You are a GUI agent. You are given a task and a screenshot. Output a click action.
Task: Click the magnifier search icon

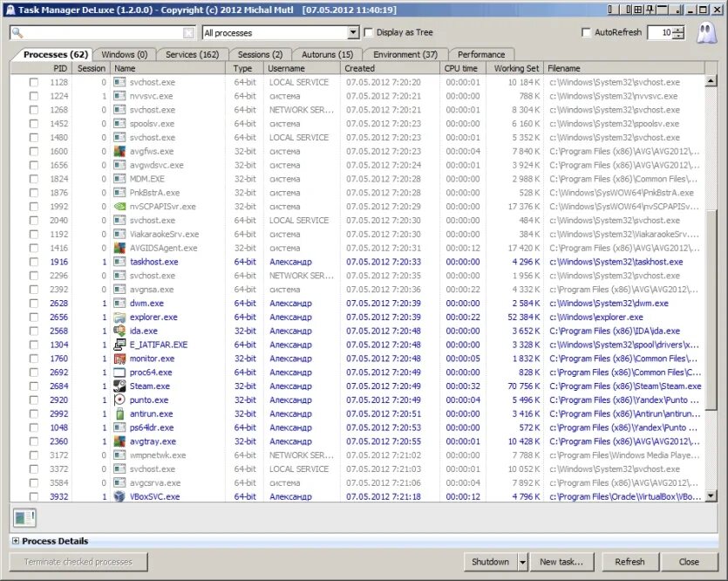17,32
